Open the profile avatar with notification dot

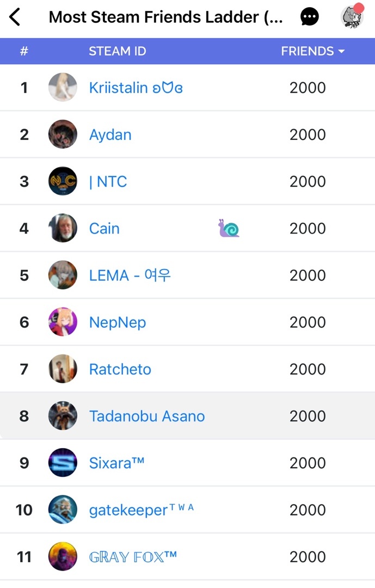pyautogui.click(x=352, y=16)
